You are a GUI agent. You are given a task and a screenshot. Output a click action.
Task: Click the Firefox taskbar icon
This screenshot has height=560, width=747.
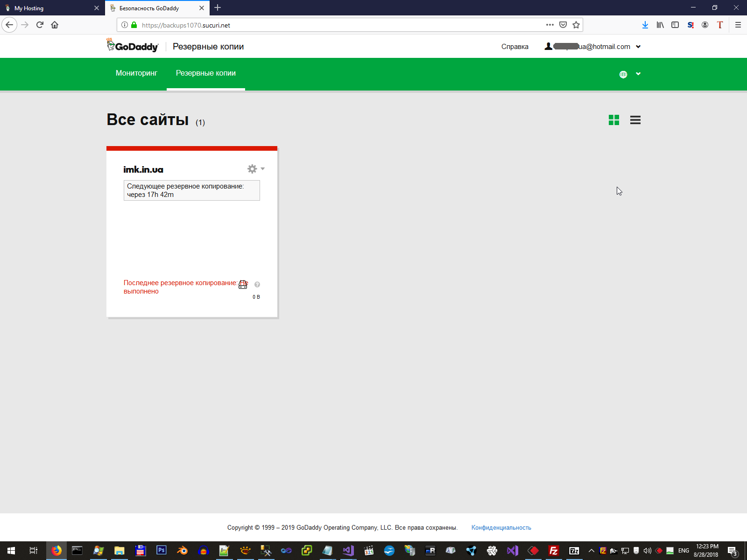point(56,551)
